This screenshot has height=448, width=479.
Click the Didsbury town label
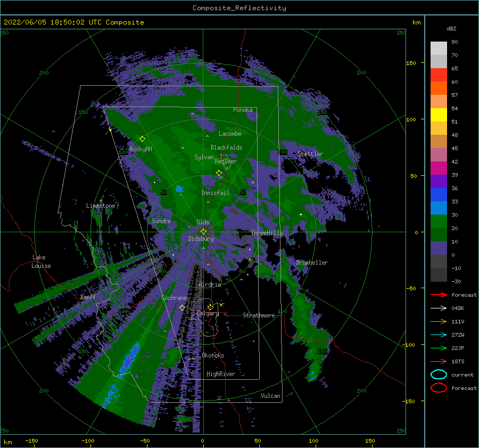(201, 239)
